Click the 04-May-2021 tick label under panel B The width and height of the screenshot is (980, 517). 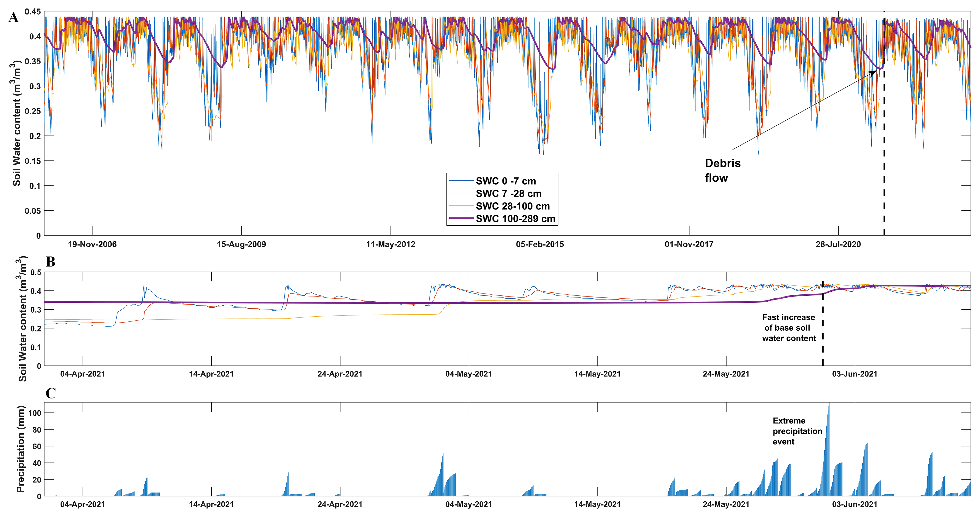[x=468, y=374]
